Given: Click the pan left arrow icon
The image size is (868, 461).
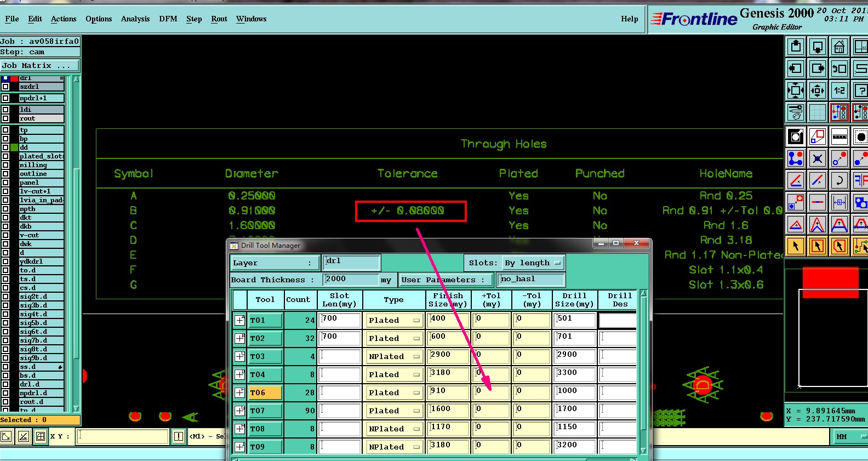Looking at the screenshot, I should [796, 69].
